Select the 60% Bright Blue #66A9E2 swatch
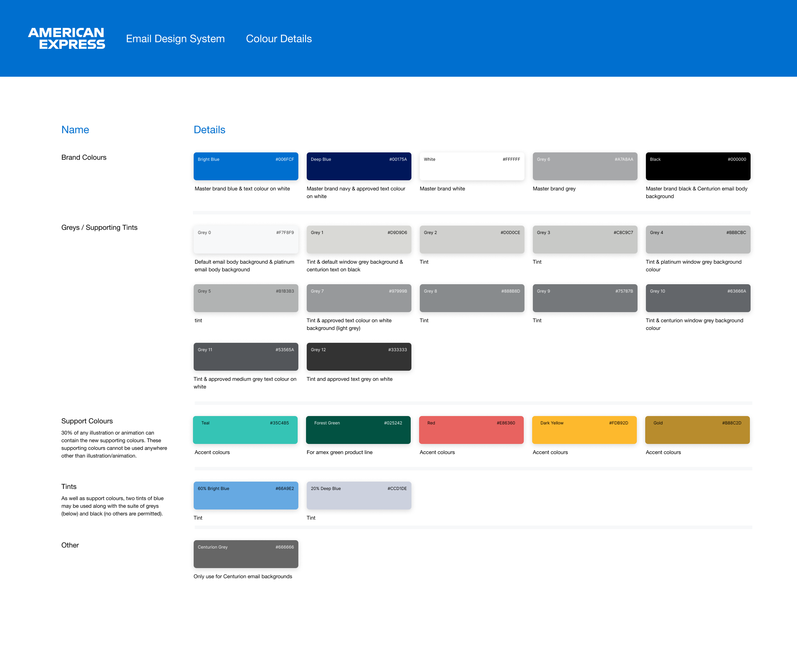Screen dimensions: 797x672 246,496
